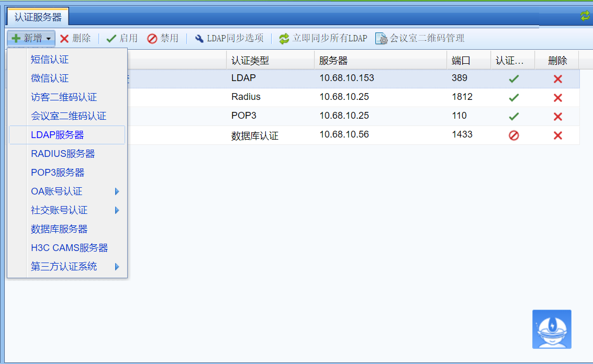Sort by the 端口 column header

click(x=461, y=61)
